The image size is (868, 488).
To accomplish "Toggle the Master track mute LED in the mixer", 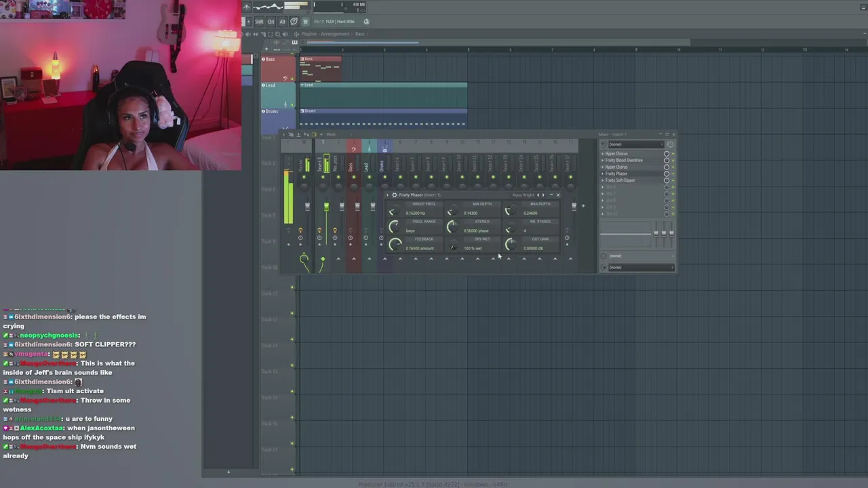I will pyautogui.click(x=304, y=177).
